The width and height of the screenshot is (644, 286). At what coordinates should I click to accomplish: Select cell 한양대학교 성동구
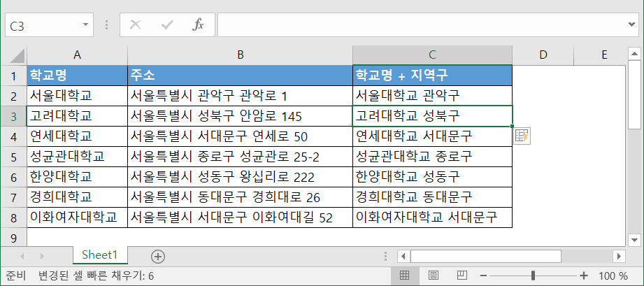click(433, 177)
